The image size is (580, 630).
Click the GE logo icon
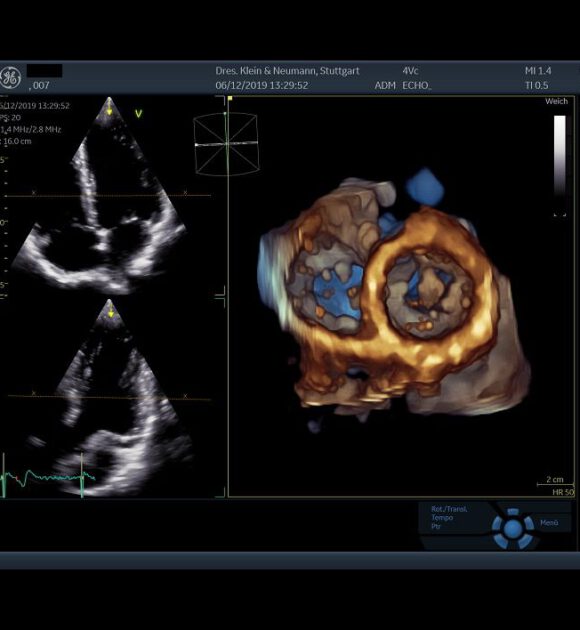(10, 78)
